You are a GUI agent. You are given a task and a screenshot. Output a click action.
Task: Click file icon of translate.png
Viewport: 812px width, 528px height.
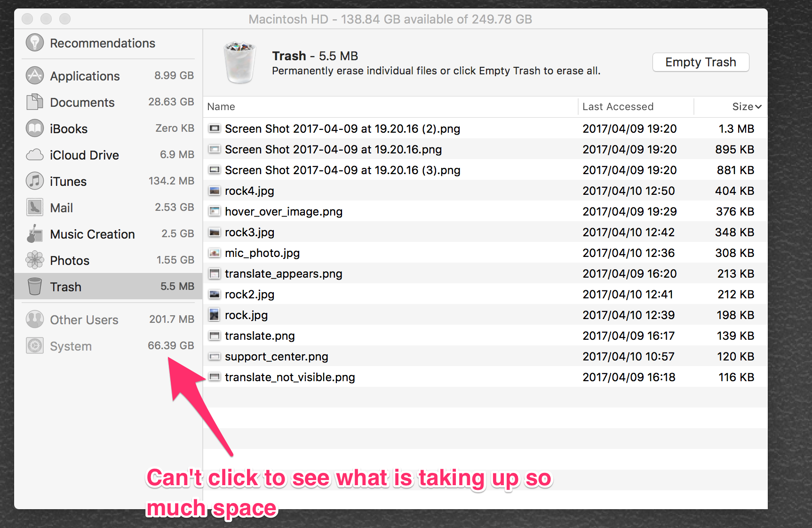tap(215, 336)
